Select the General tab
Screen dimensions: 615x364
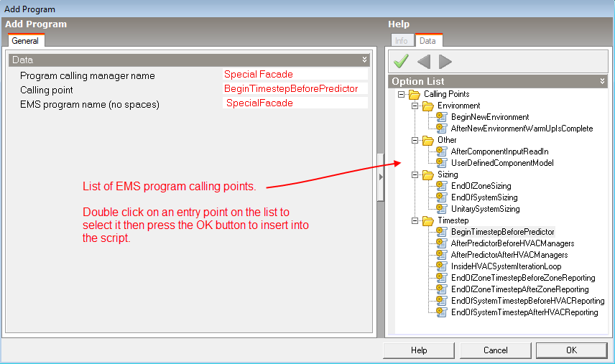(x=25, y=41)
